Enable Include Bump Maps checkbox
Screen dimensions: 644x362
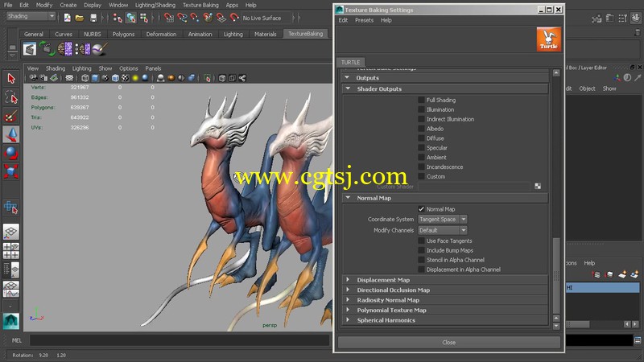pyautogui.click(x=421, y=250)
